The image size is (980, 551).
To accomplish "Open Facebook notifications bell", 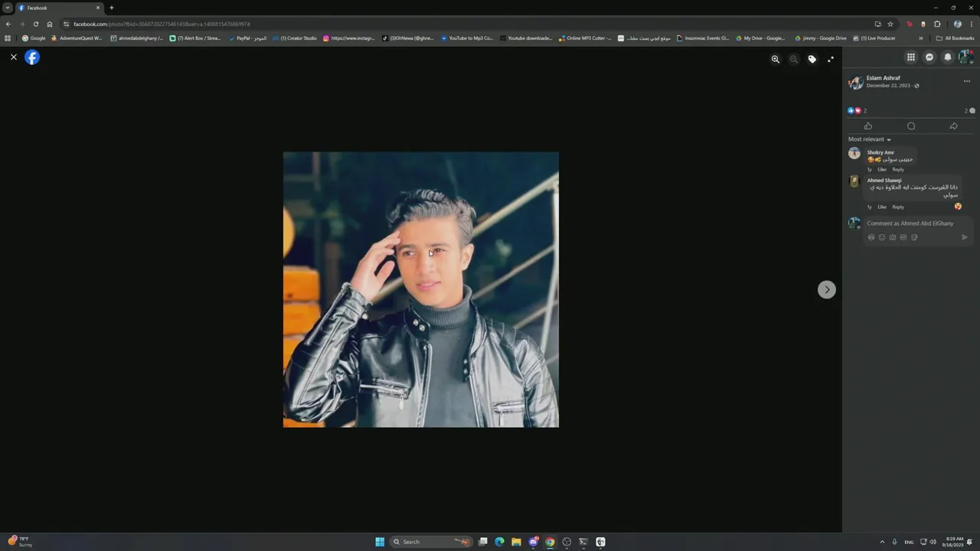I will (948, 57).
